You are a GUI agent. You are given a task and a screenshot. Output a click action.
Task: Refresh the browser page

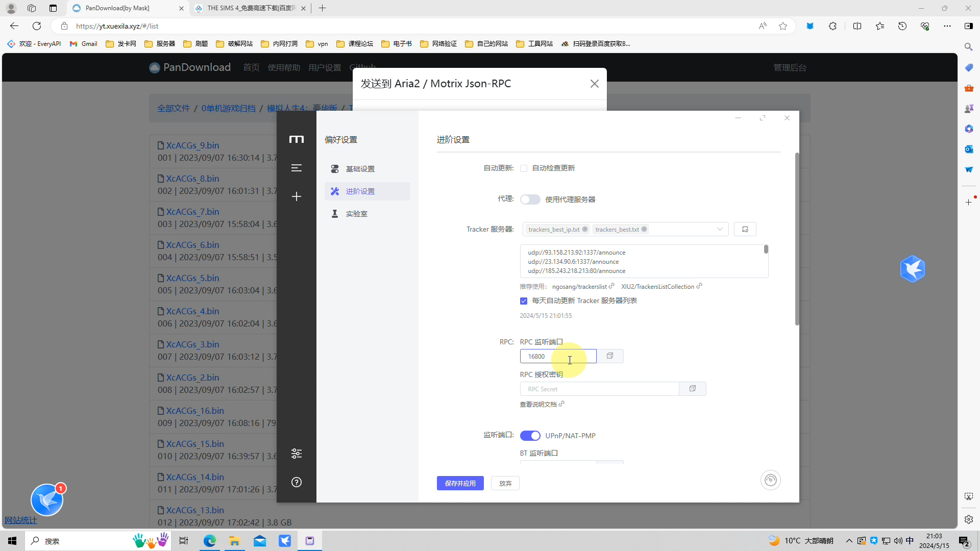click(37, 26)
